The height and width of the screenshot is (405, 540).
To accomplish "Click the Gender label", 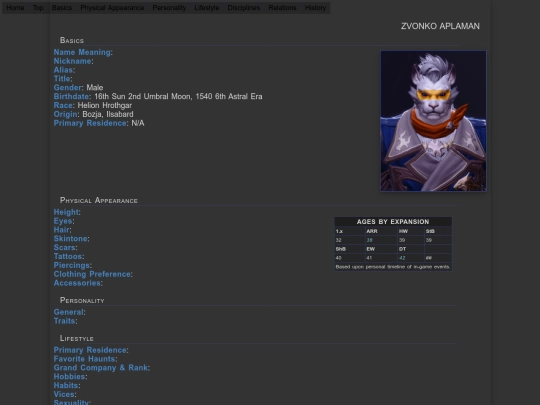I will (68, 88).
